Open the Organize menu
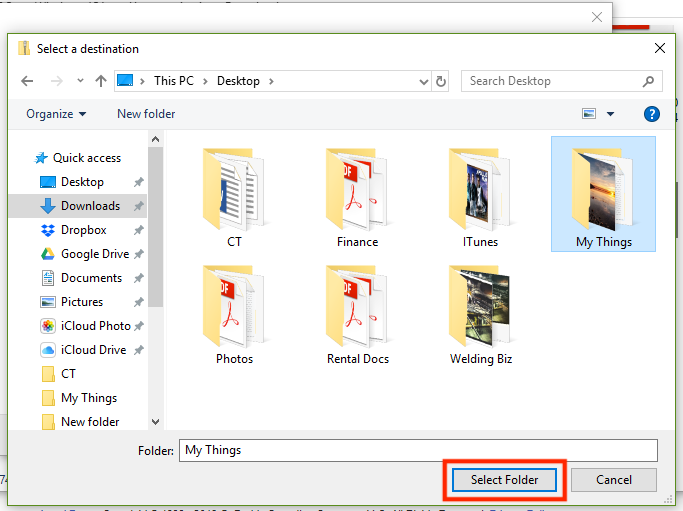683x511 pixels. (x=56, y=114)
